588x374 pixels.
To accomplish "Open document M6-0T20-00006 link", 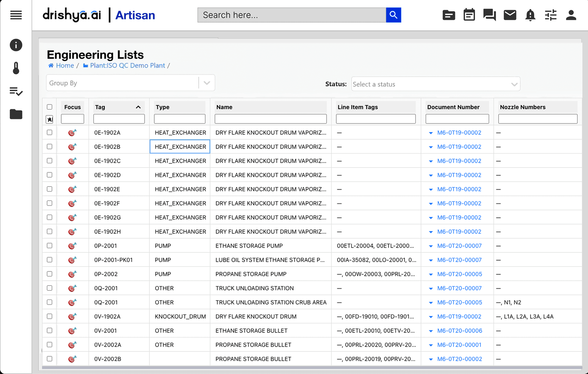I will [460, 331].
